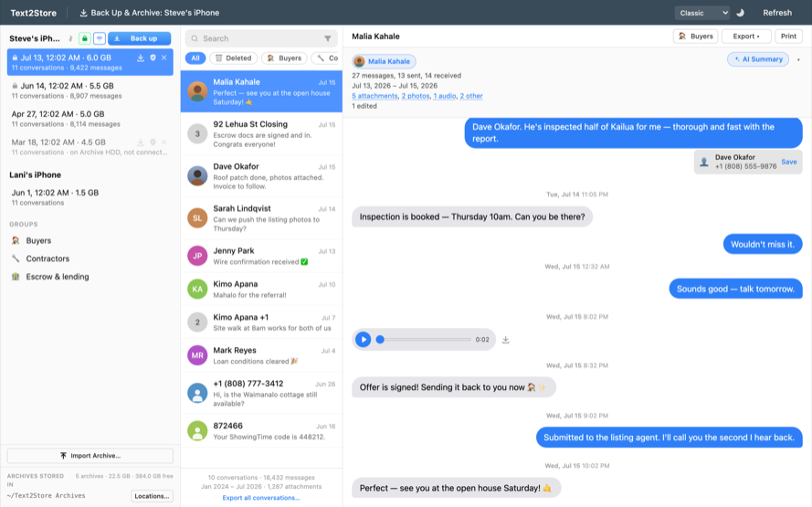Expand the arrow next to AI Summary
The image size is (812, 507).
click(x=798, y=59)
